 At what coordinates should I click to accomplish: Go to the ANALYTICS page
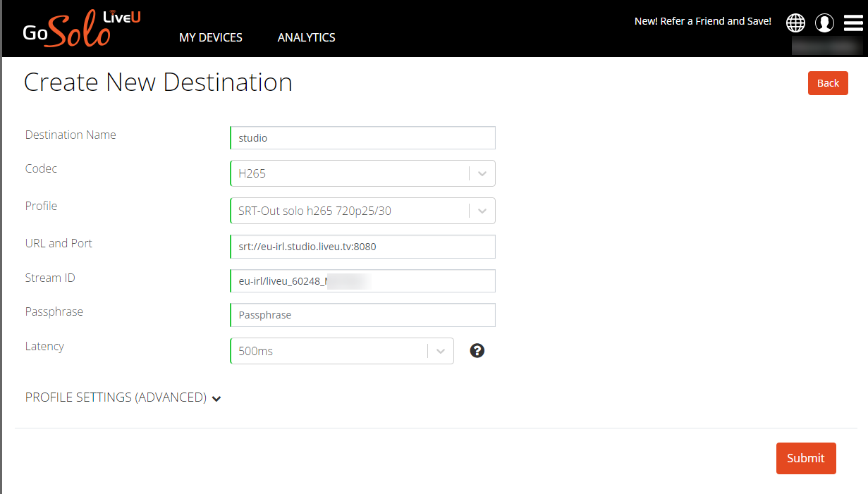pyautogui.click(x=306, y=37)
